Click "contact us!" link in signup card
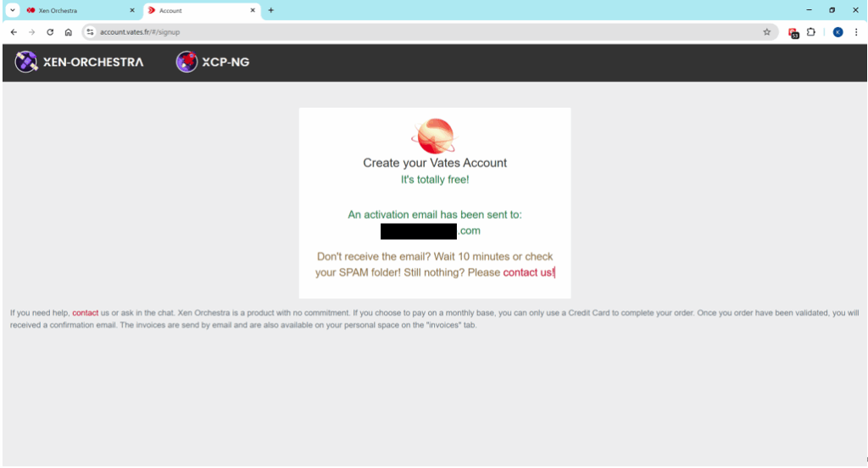This screenshot has width=868, height=468. click(x=529, y=273)
